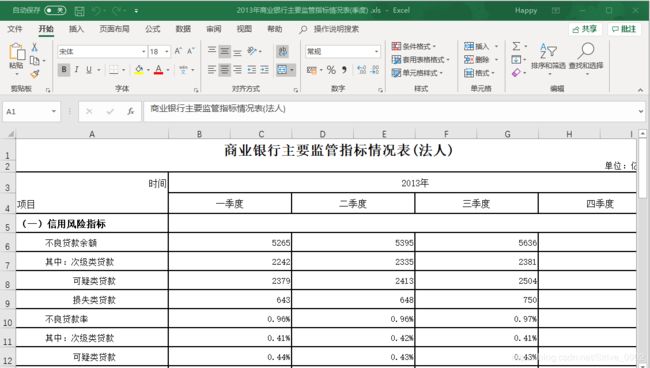
Task: Click the Decrease Decimal icon
Action: click(x=375, y=70)
